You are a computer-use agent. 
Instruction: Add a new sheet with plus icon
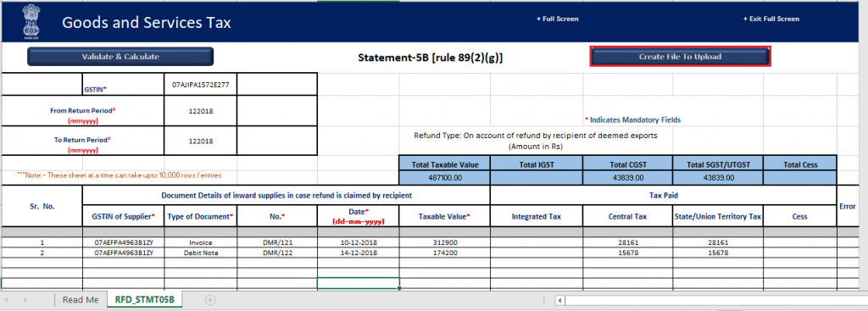(210, 300)
